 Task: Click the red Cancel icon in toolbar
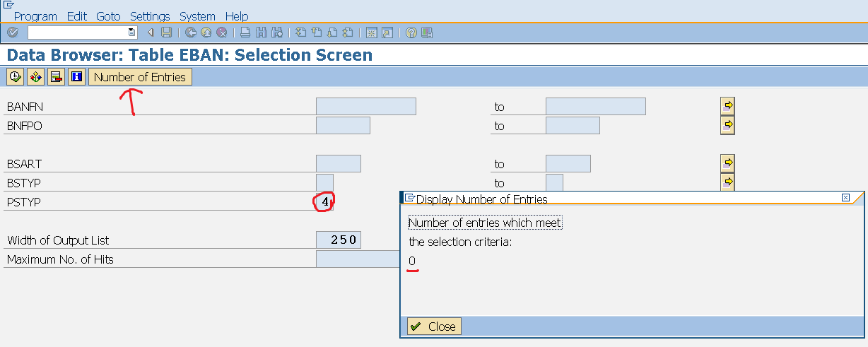pos(222,33)
